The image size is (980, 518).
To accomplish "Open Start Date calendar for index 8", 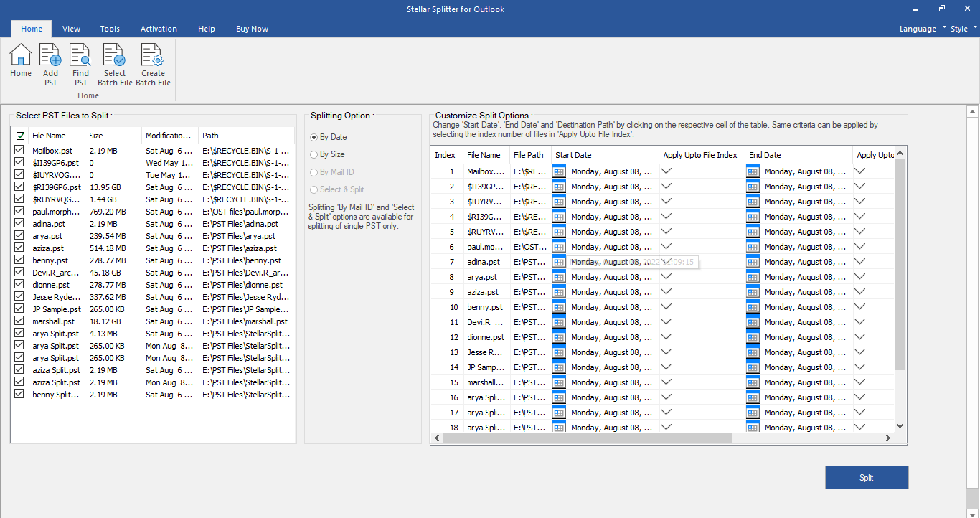I will 560,277.
